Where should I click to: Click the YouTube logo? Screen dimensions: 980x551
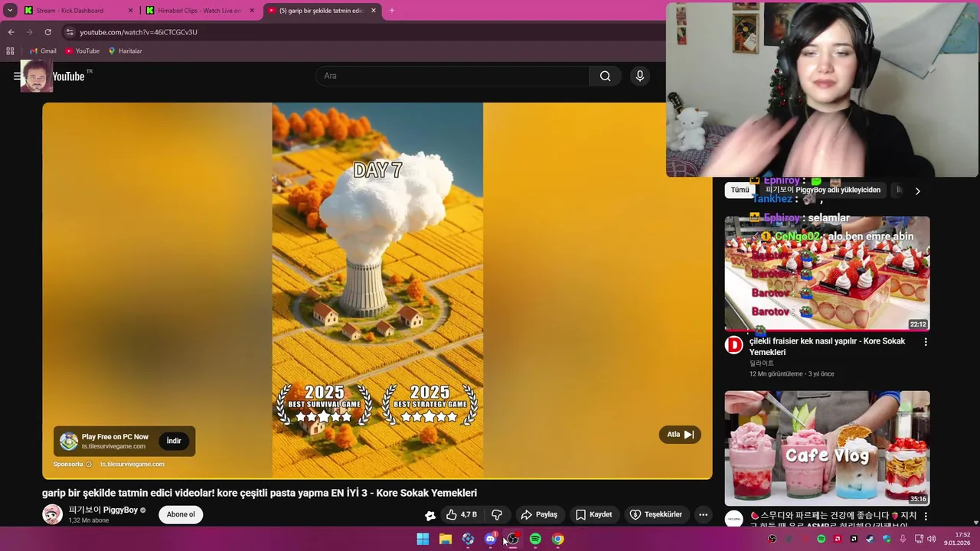[x=68, y=76]
